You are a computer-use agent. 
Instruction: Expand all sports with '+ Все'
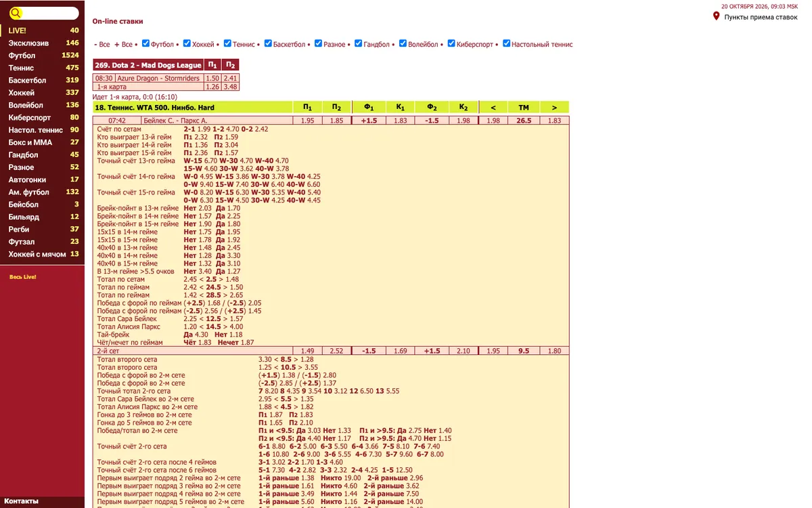point(123,45)
